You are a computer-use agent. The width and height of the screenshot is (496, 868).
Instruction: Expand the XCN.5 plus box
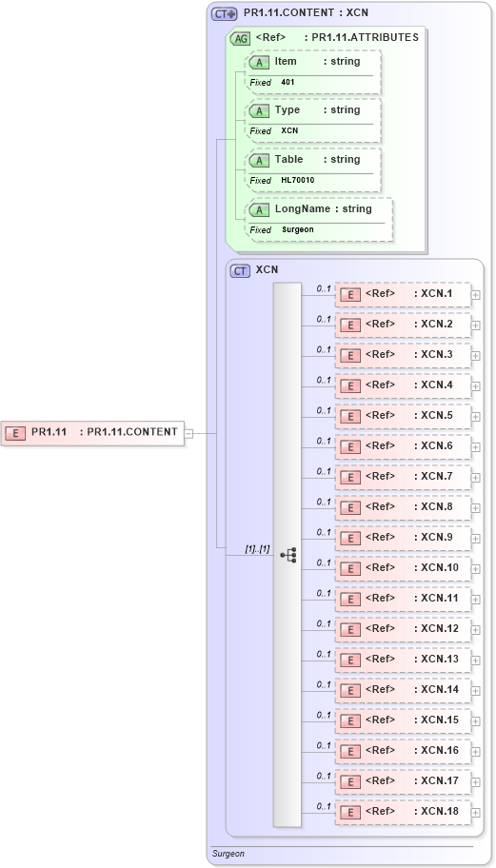coord(475,417)
